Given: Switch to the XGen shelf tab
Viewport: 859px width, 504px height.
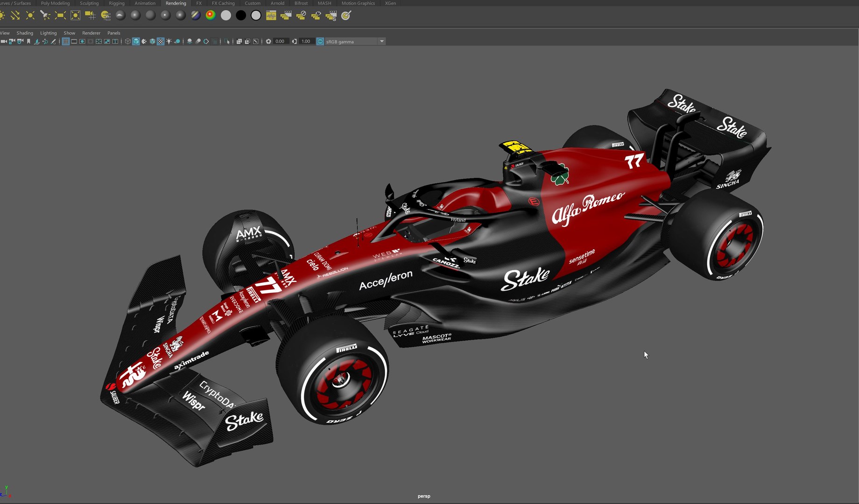Looking at the screenshot, I should [x=390, y=3].
